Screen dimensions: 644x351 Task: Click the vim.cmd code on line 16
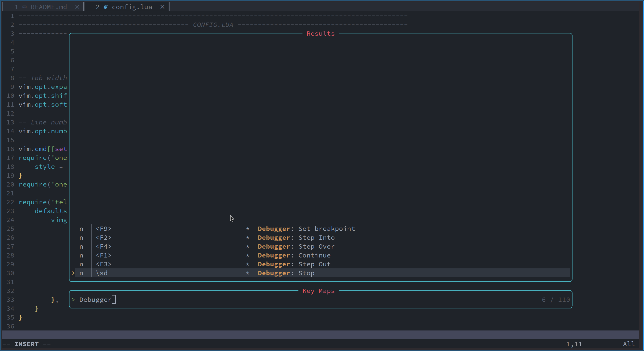coord(32,149)
